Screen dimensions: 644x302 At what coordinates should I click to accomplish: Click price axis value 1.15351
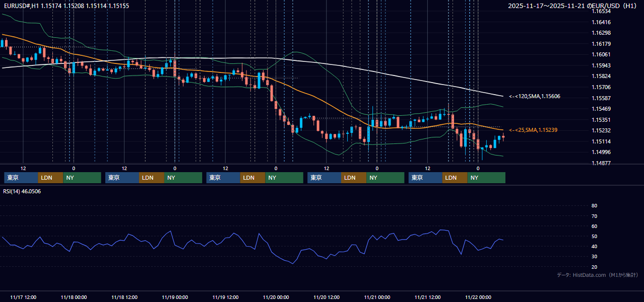(601, 120)
